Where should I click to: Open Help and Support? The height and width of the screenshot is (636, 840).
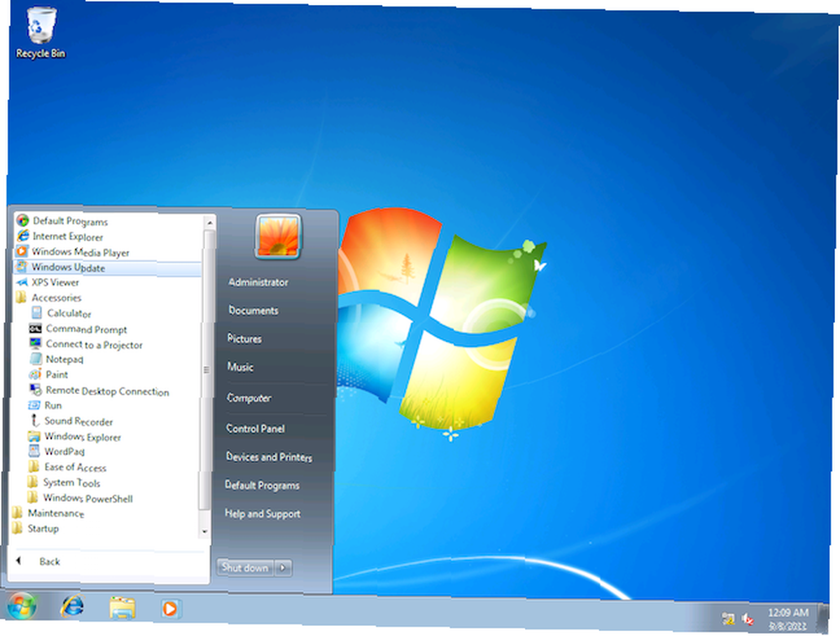(x=262, y=514)
